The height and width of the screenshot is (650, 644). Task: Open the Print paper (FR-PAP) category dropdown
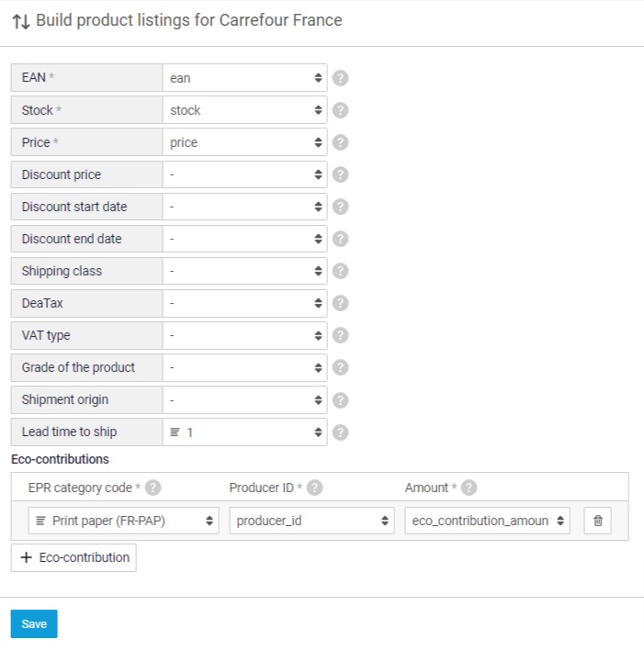(x=124, y=521)
